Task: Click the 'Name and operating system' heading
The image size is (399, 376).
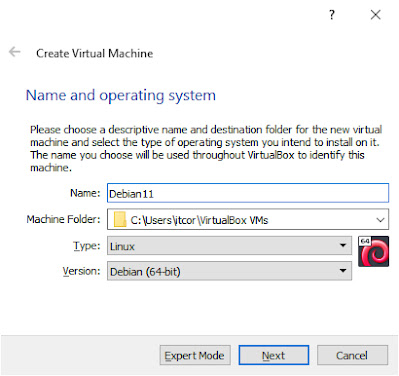Action: click(x=121, y=95)
